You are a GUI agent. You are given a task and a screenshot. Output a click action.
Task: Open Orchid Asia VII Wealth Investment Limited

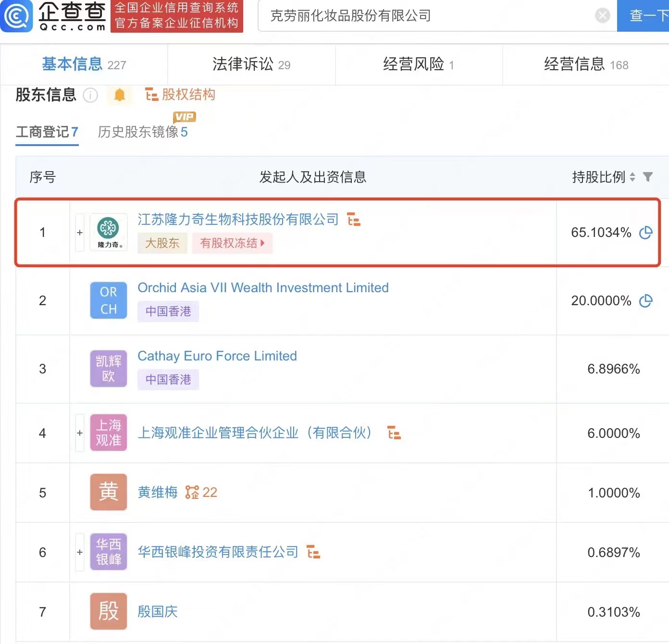pyautogui.click(x=263, y=288)
